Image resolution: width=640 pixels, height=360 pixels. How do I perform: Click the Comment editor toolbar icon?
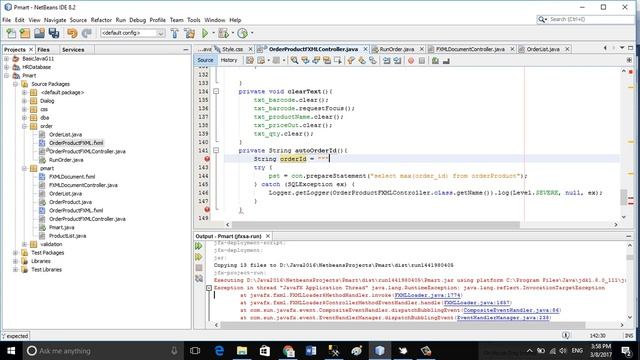435,60
